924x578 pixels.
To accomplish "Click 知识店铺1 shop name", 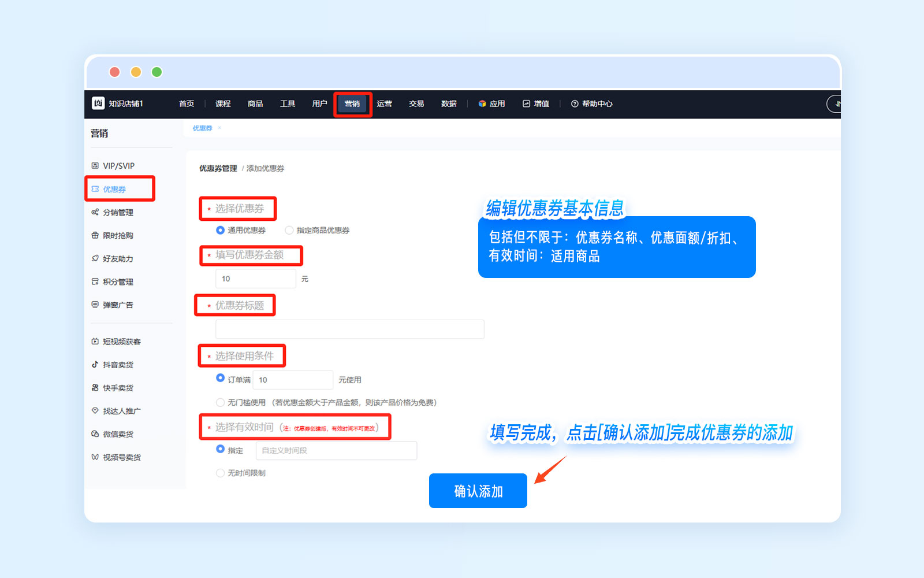I will click(126, 103).
